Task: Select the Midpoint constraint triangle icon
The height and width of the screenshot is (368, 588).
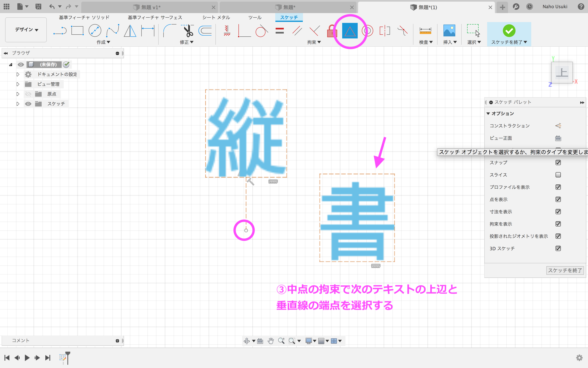Action: pyautogui.click(x=350, y=31)
